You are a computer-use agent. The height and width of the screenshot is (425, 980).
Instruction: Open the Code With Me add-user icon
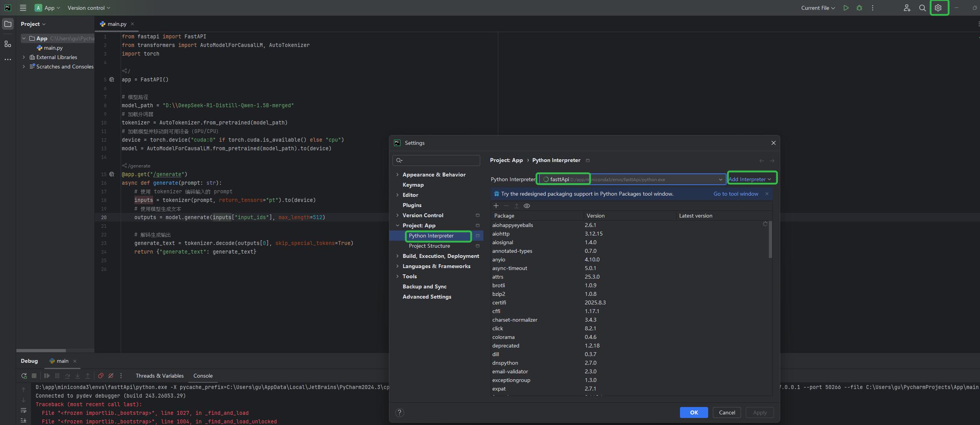point(907,8)
